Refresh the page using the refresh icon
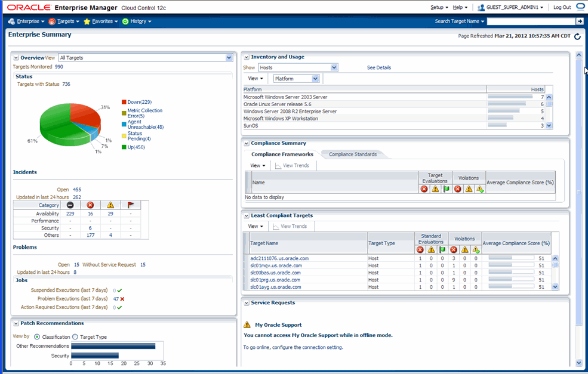 pos(577,36)
